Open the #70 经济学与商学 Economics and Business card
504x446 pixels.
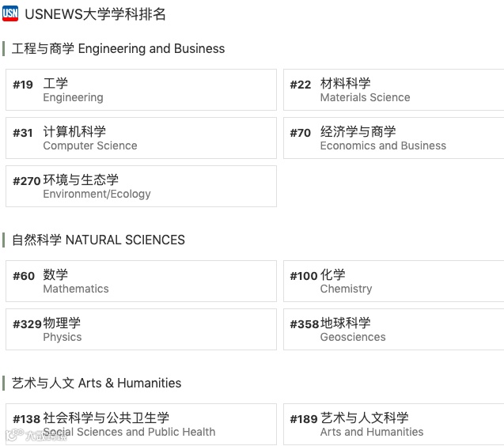394,138
